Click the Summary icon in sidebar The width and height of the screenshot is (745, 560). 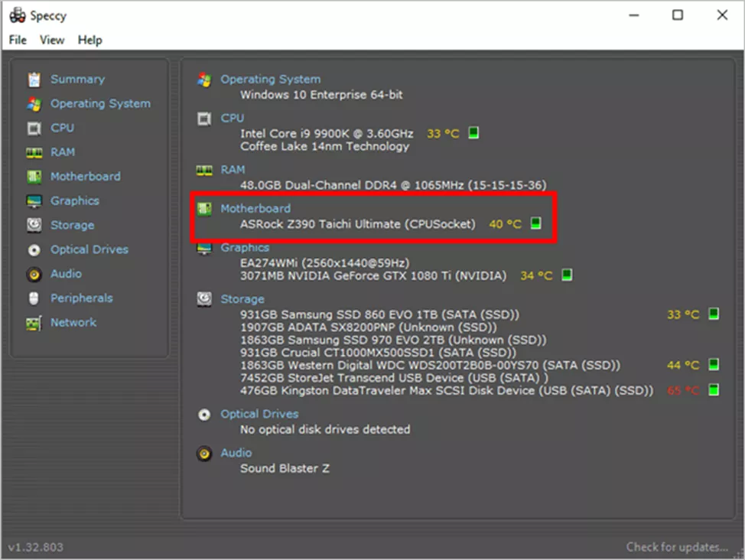[34, 80]
